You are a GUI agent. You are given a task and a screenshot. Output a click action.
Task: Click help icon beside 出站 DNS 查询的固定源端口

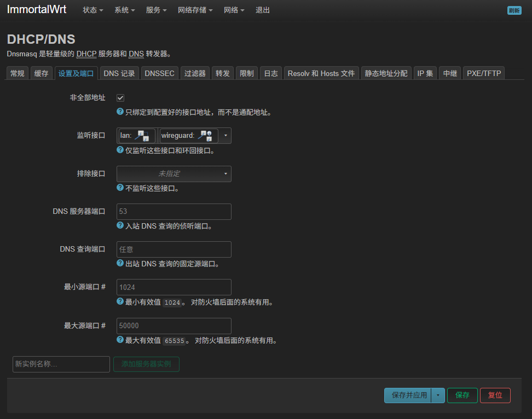120,263
